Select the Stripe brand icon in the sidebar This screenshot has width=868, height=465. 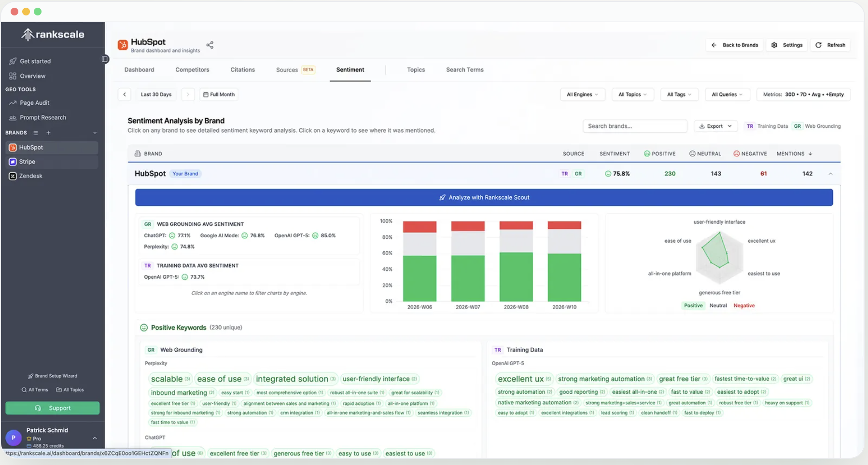[x=13, y=162]
